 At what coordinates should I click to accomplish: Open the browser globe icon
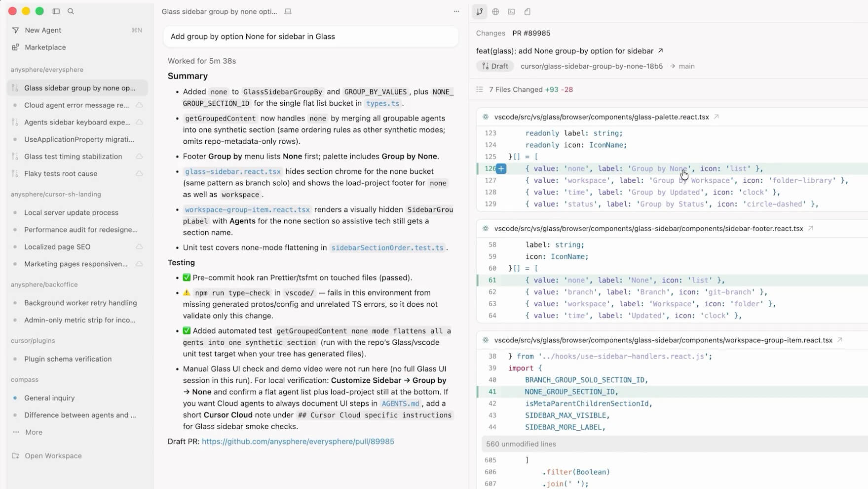[495, 11]
